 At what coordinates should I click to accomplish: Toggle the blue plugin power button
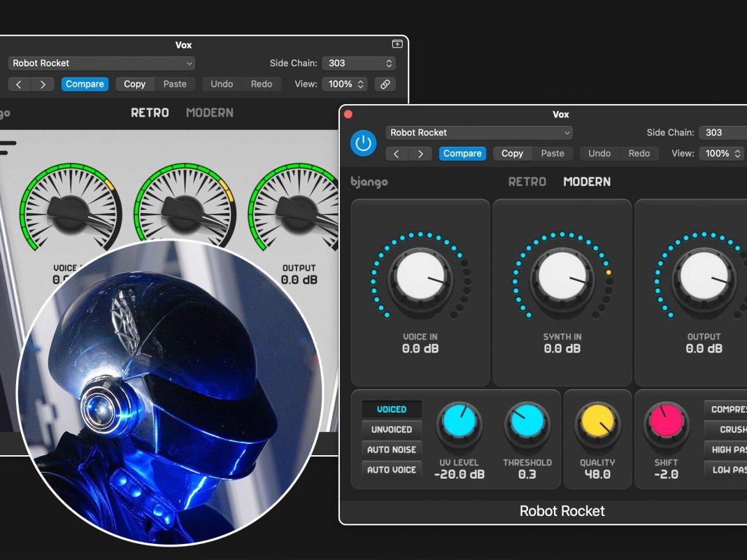(x=362, y=143)
